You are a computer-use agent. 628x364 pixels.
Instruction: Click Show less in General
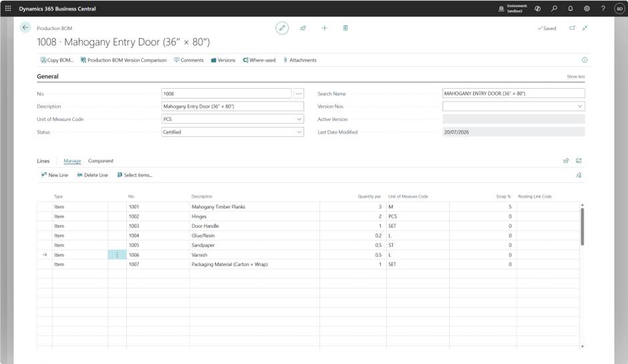pyautogui.click(x=575, y=77)
